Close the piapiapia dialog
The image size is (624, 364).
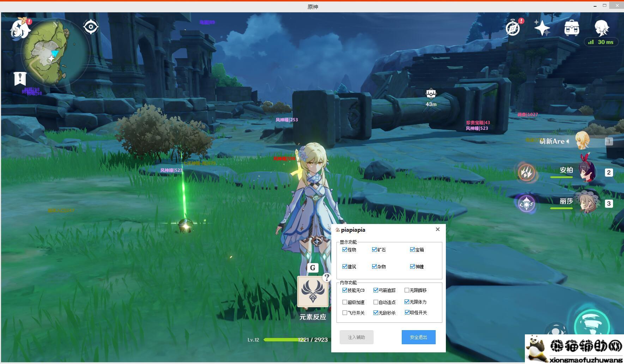click(438, 229)
